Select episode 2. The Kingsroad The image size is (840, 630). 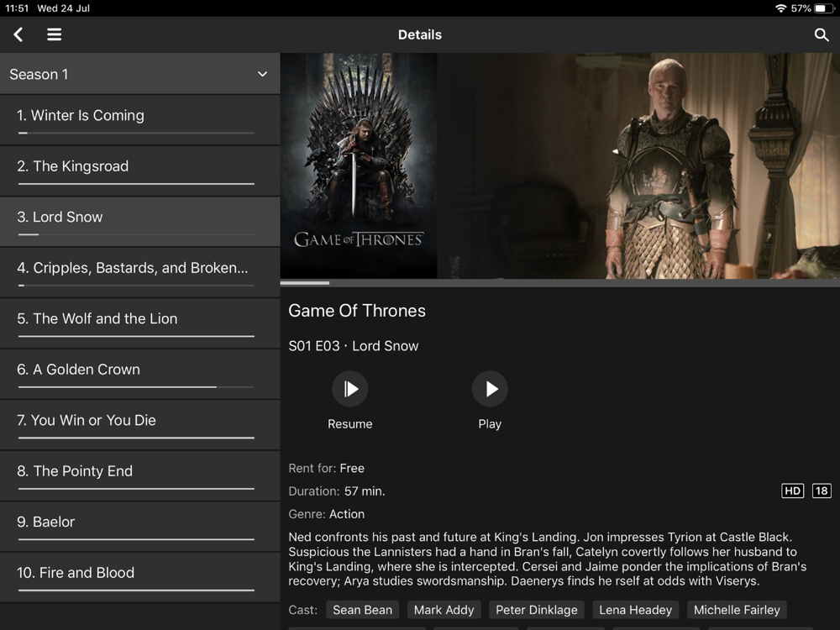click(139, 171)
